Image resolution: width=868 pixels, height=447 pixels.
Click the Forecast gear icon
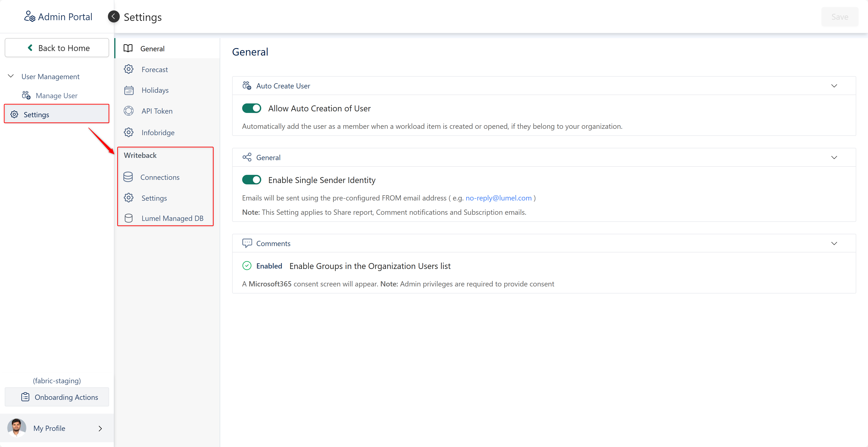[x=128, y=69]
